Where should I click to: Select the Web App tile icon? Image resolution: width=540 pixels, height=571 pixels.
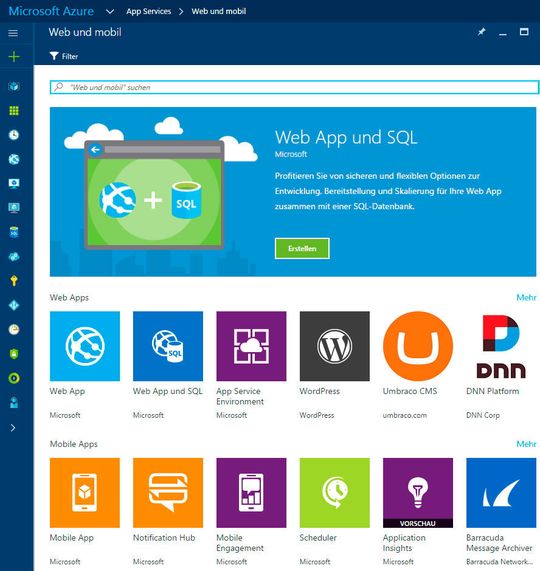[x=85, y=346]
